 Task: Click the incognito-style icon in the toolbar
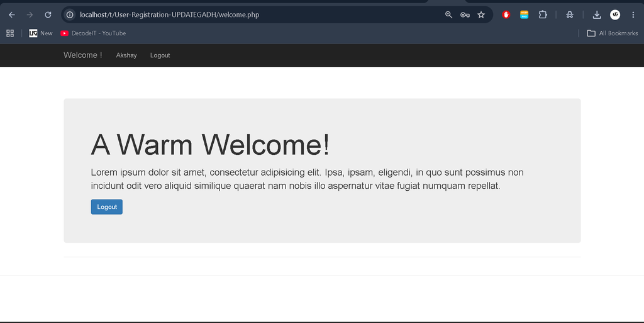coord(570,14)
